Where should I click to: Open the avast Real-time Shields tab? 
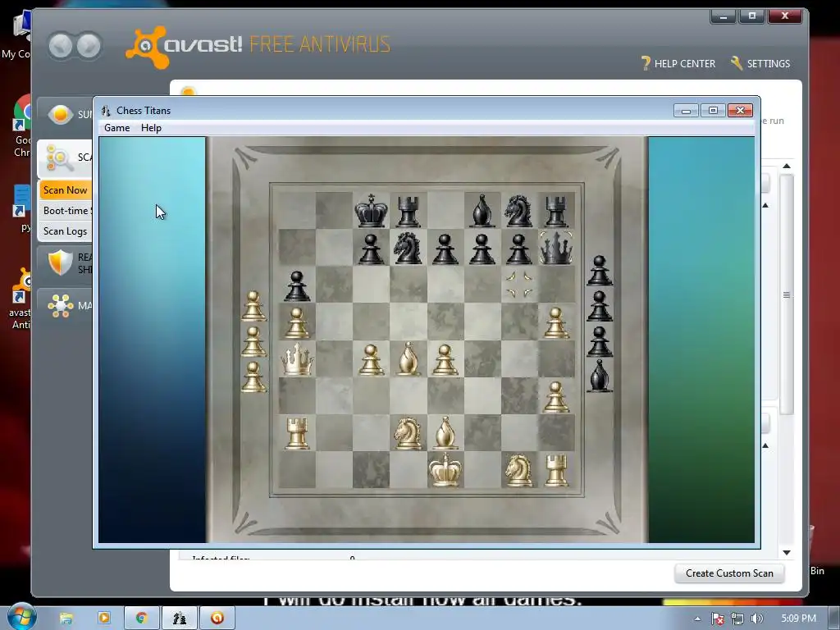tap(66, 263)
